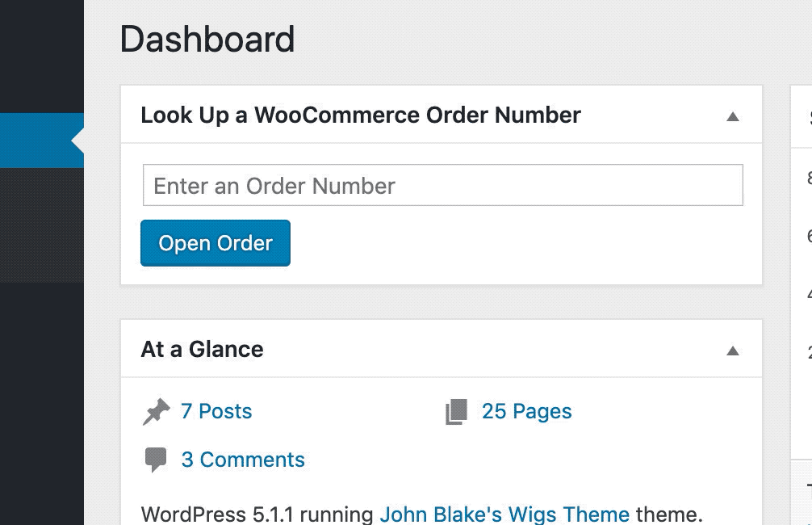View the 3 Comments link
This screenshot has width=812, height=525.
243,460
